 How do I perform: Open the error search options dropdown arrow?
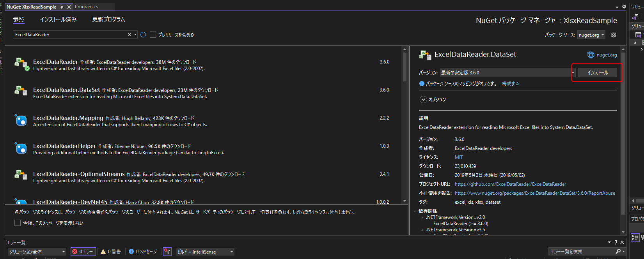623,252
